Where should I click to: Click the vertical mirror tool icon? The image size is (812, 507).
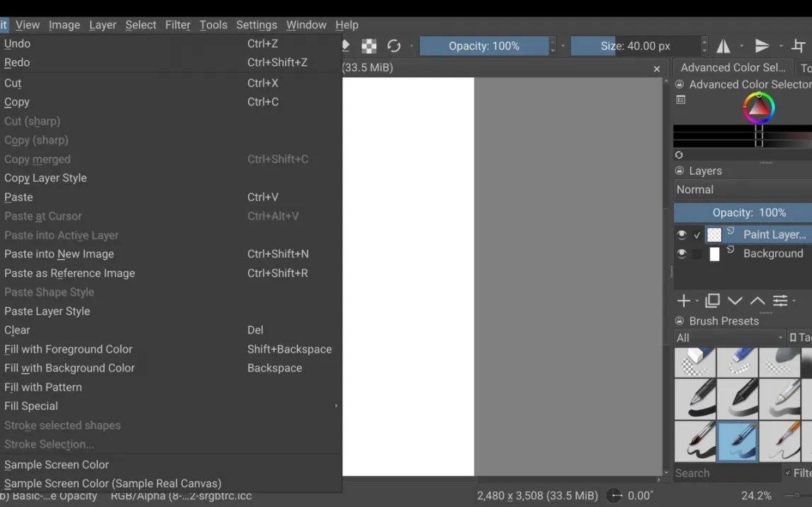[762, 46]
